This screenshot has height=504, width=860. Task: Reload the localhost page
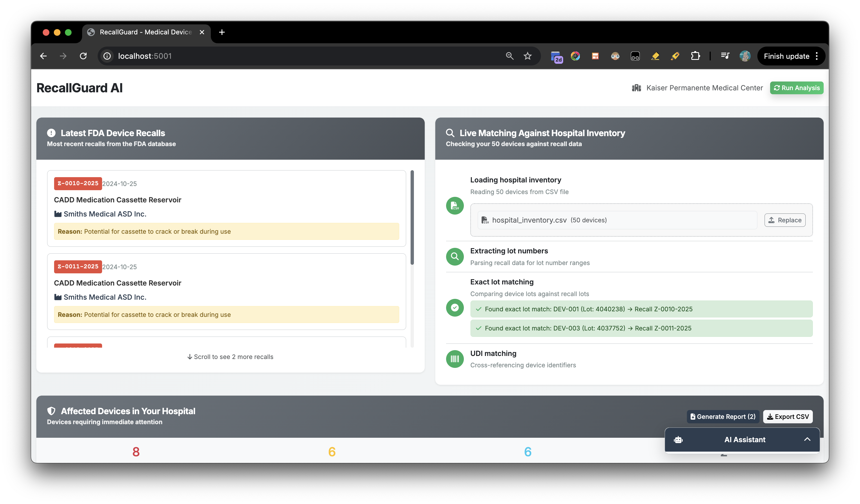83,56
